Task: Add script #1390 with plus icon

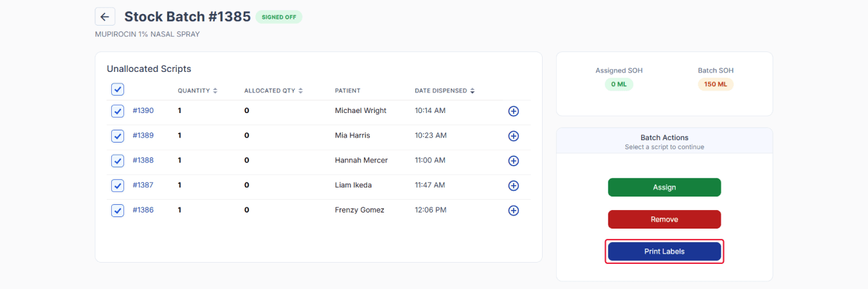Action: [x=513, y=111]
